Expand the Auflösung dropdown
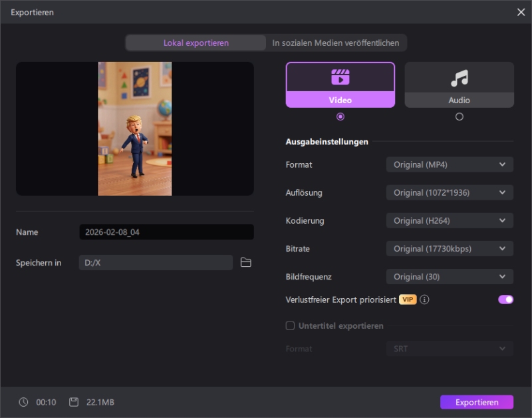 (450, 192)
